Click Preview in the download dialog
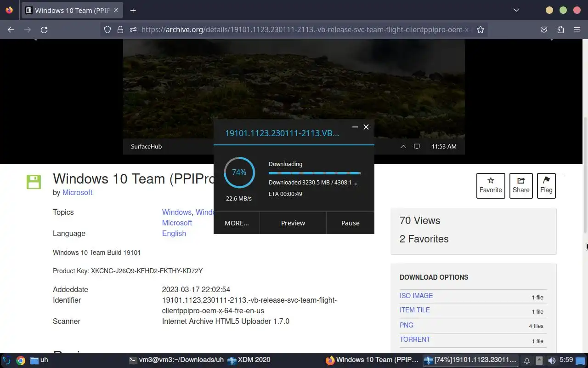Image resolution: width=588 pixels, height=368 pixels. coord(293,223)
